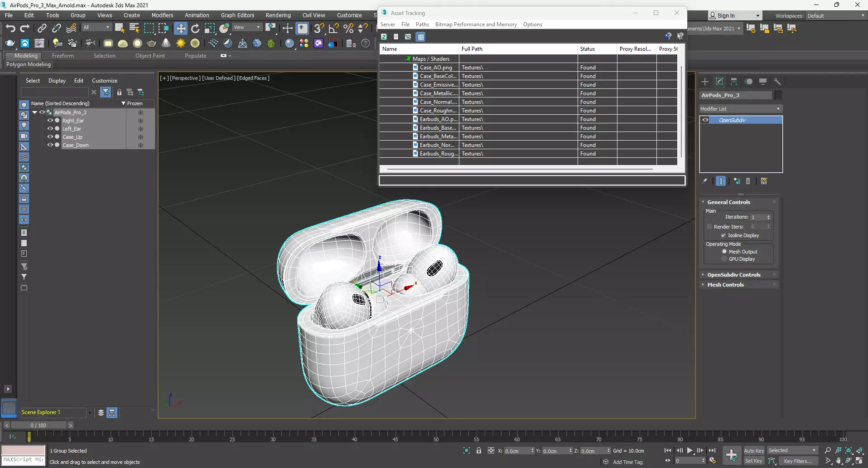This screenshot has height=468, width=868.
Task: Toggle the 3D Snaps tool
Action: (319, 29)
